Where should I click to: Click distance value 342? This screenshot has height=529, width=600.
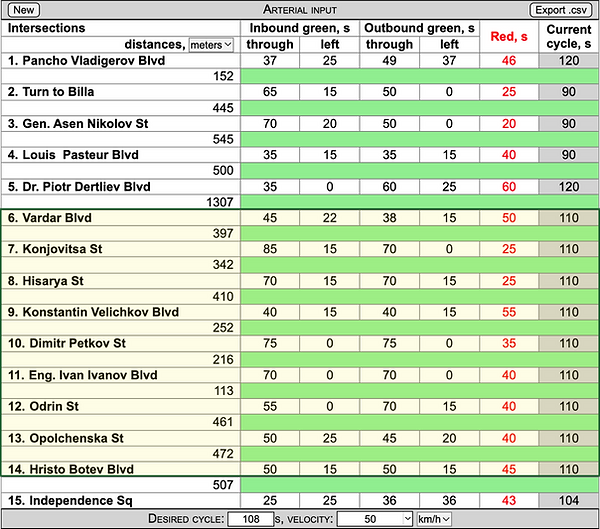coord(223,265)
